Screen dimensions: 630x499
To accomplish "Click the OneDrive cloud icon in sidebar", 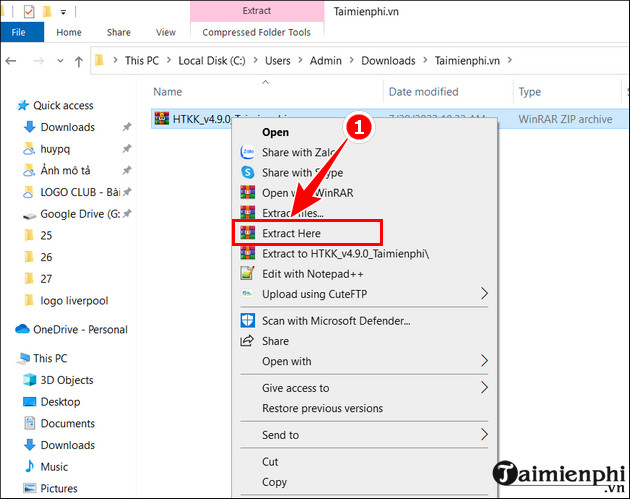I will coord(23,329).
